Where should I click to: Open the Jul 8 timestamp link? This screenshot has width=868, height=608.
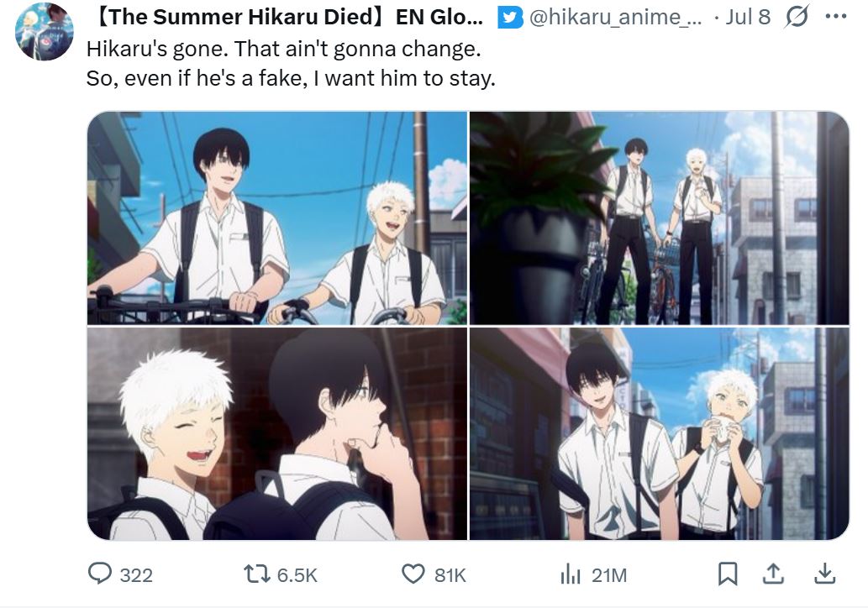[748, 17]
